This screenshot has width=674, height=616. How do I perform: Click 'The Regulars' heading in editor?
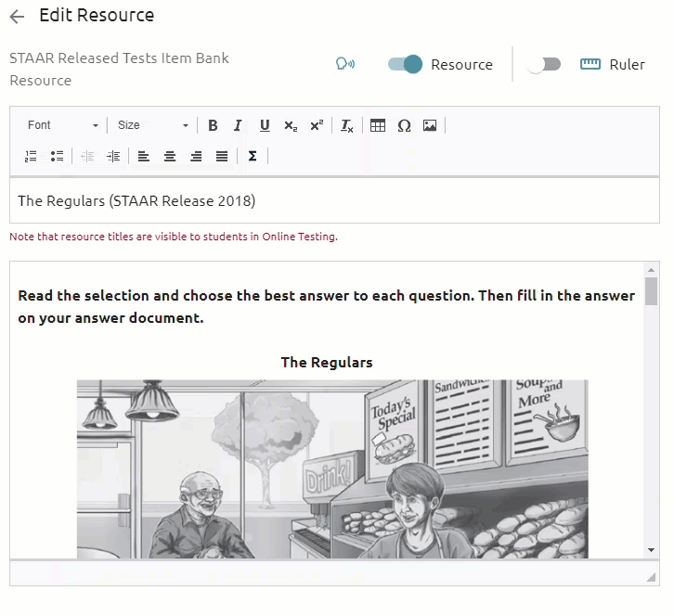[x=327, y=363]
